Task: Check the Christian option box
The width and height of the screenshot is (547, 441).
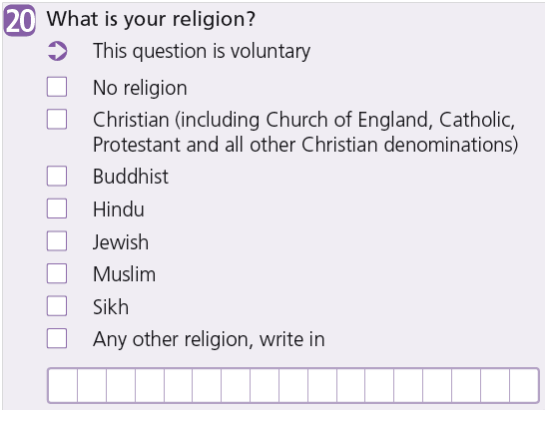Action: [57, 119]
